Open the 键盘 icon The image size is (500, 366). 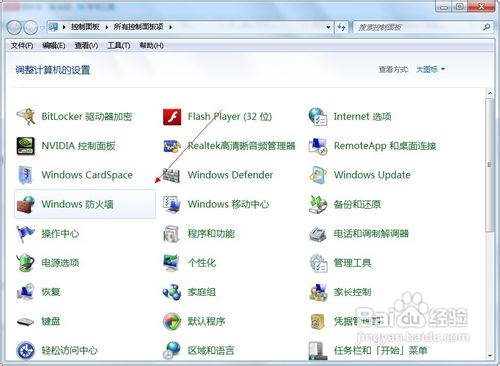(x=26, y=322)
